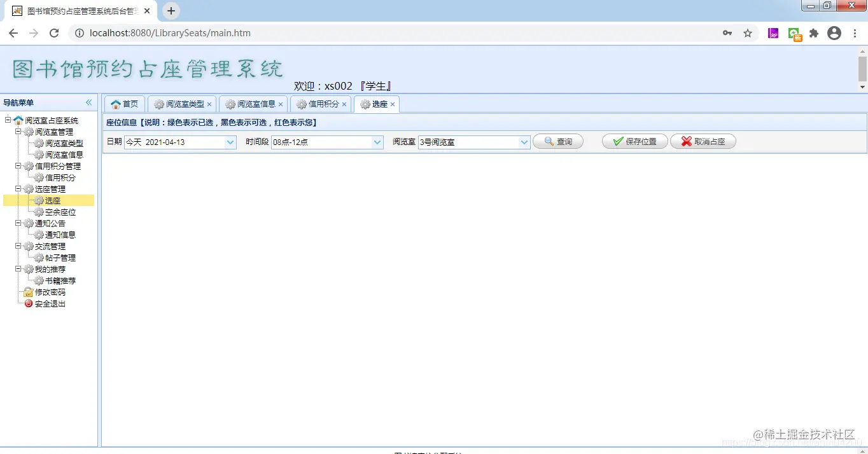The width and height of the screenshot is (868, 454).
Task: Open the browser extensions puzzle icon
Action: [x=814, y=33]
